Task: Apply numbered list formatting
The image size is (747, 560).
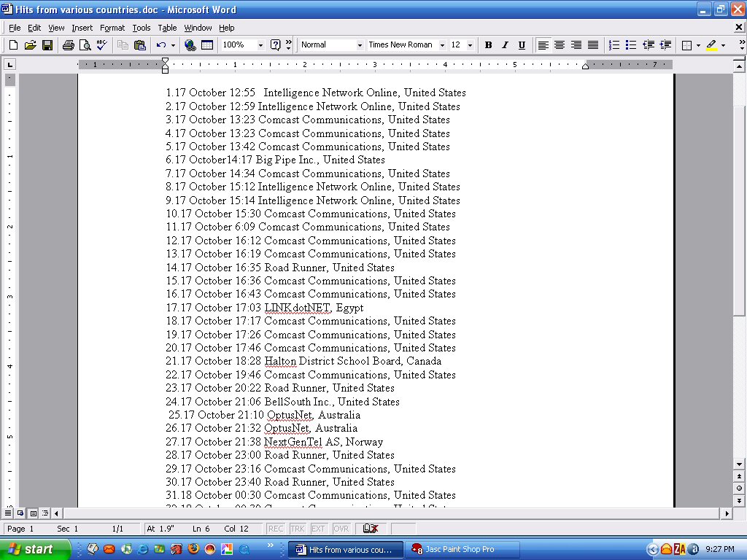Action: pos(614,45)
